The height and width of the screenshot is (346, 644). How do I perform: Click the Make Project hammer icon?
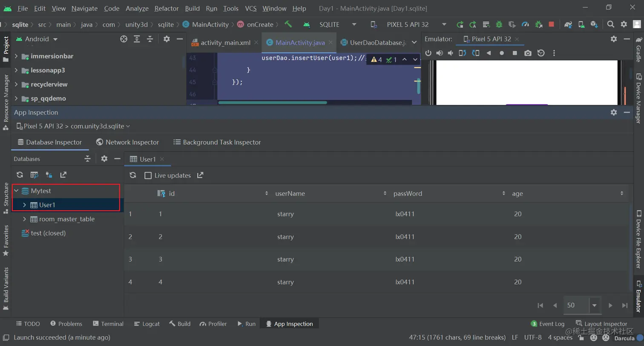pyautogui.click(x=288, y=24)
